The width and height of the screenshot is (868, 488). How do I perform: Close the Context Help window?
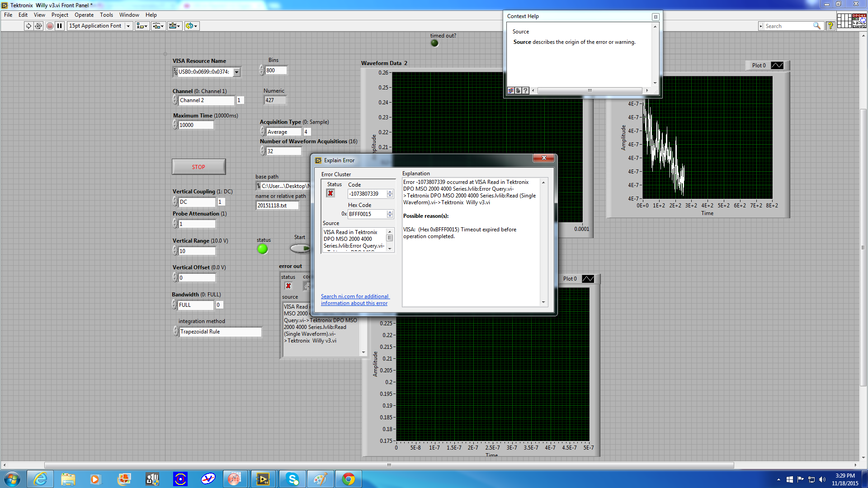pyautogui.click(x=655, y=17)
